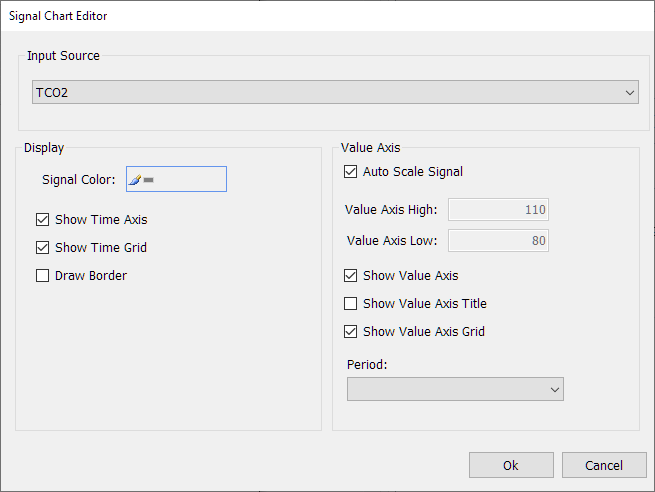Screen dimensions: 655x492
Task: Open the TCO2 Input Source combo box
Action: [335, 92]
